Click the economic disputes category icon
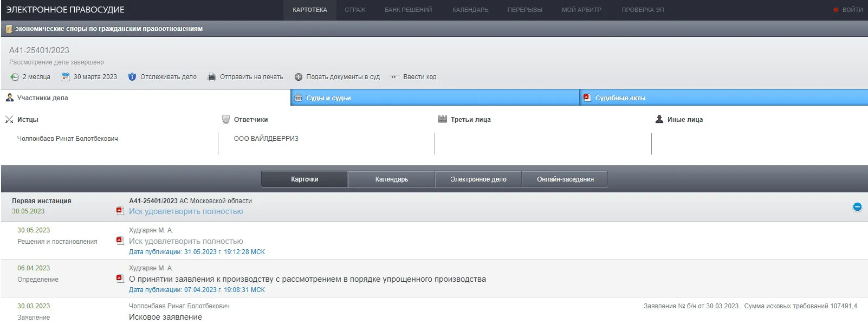 [9, 29]
